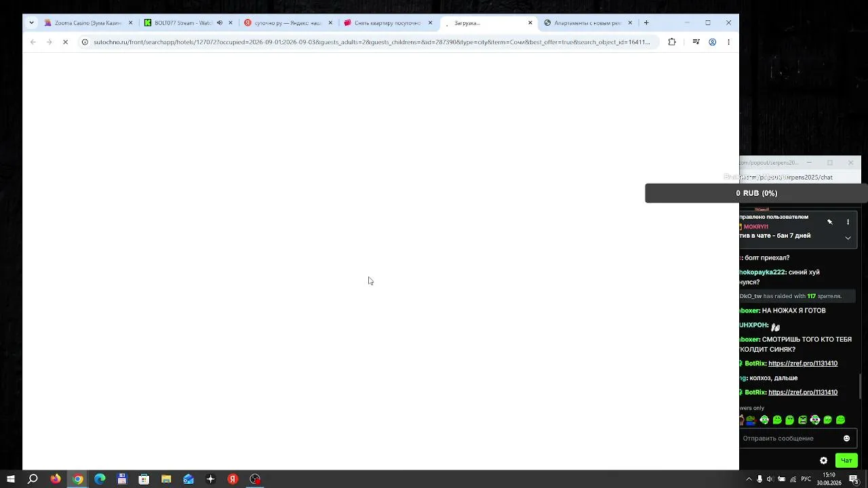The width and height of the screenshot is (868, 488).
Task: Click the green Чат send button
Action: [x=846, y=461]
